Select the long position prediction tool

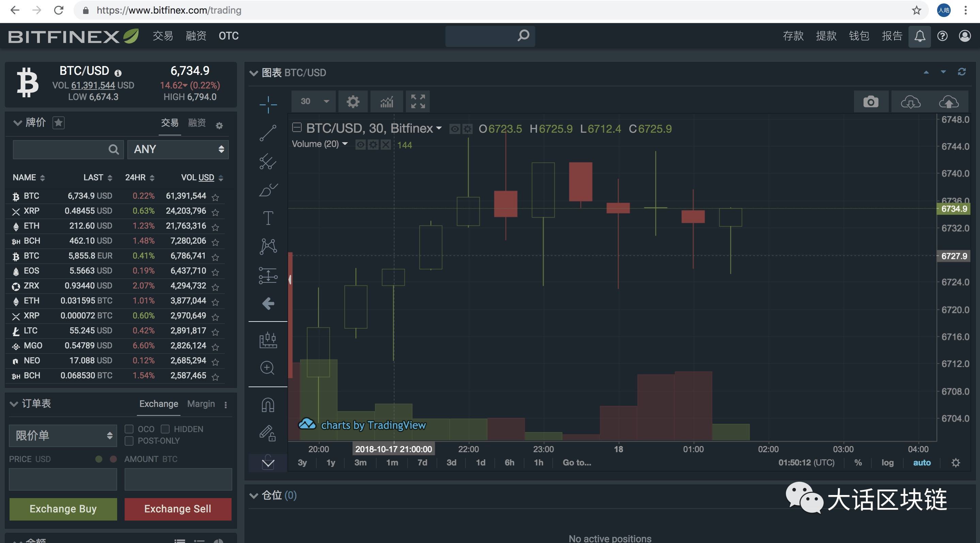point(268,275)
